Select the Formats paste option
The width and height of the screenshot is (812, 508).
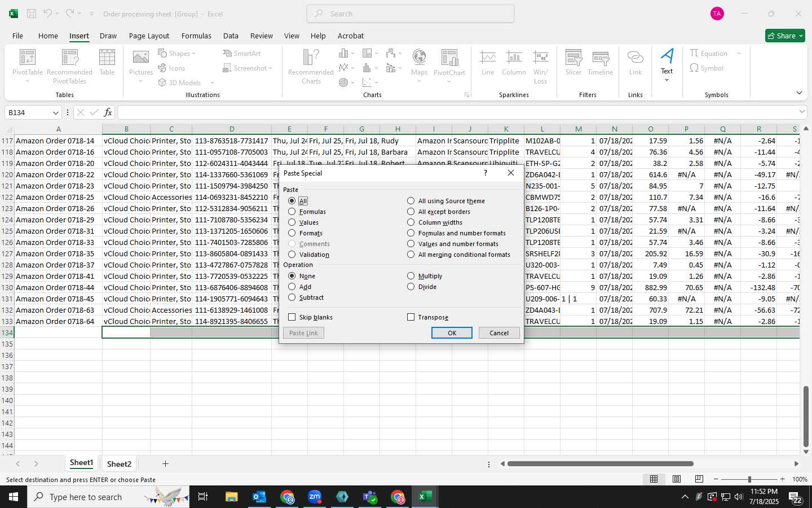305,233
